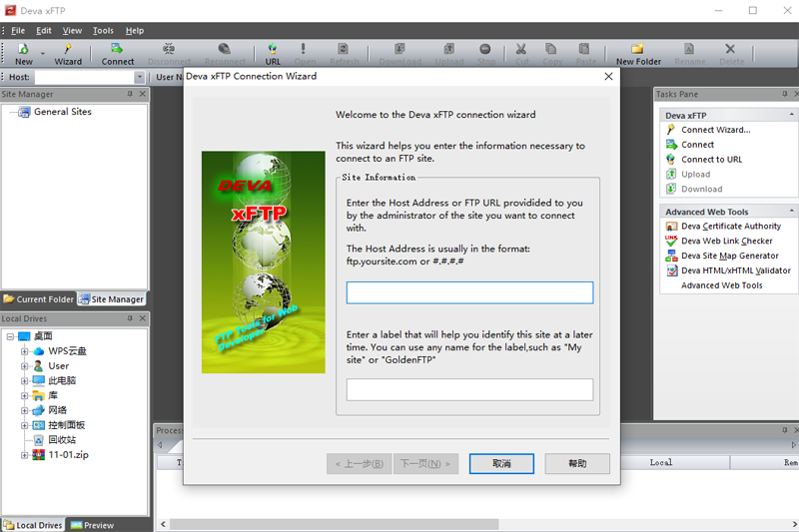Launch Deva HTML/xHTML Validator
This screenshot has height=532, width=799.
point(736,270)
